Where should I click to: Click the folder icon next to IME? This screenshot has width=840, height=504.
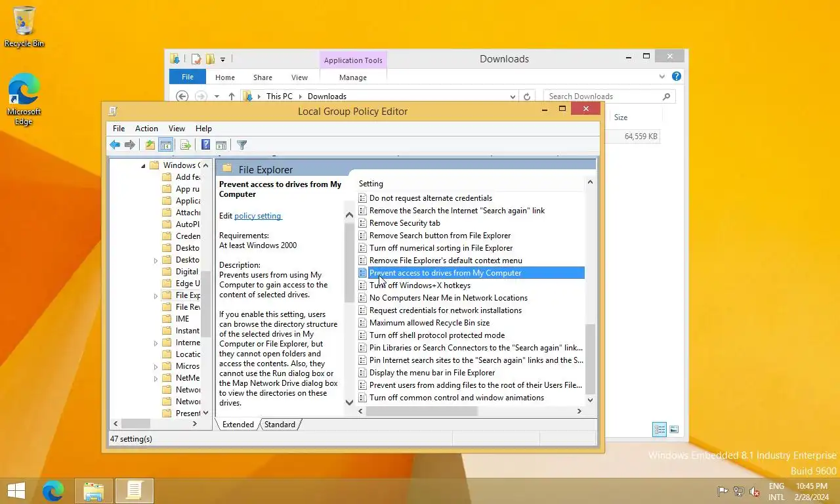[x=167, y=319]
